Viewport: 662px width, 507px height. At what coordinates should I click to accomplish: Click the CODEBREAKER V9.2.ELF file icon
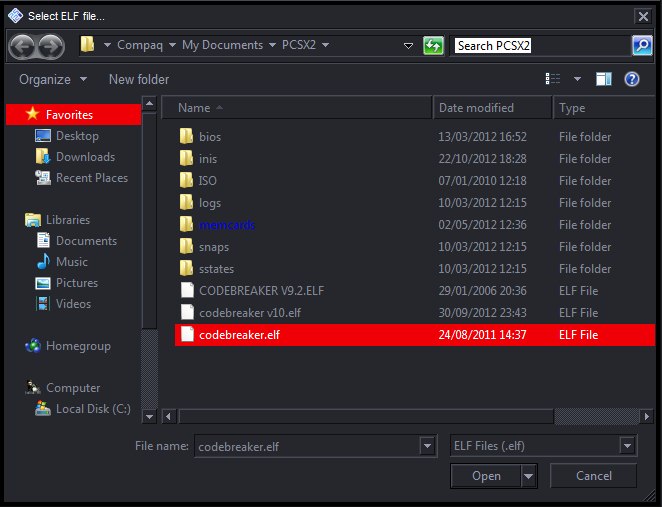pyautogui.click(x=187, y=290)
